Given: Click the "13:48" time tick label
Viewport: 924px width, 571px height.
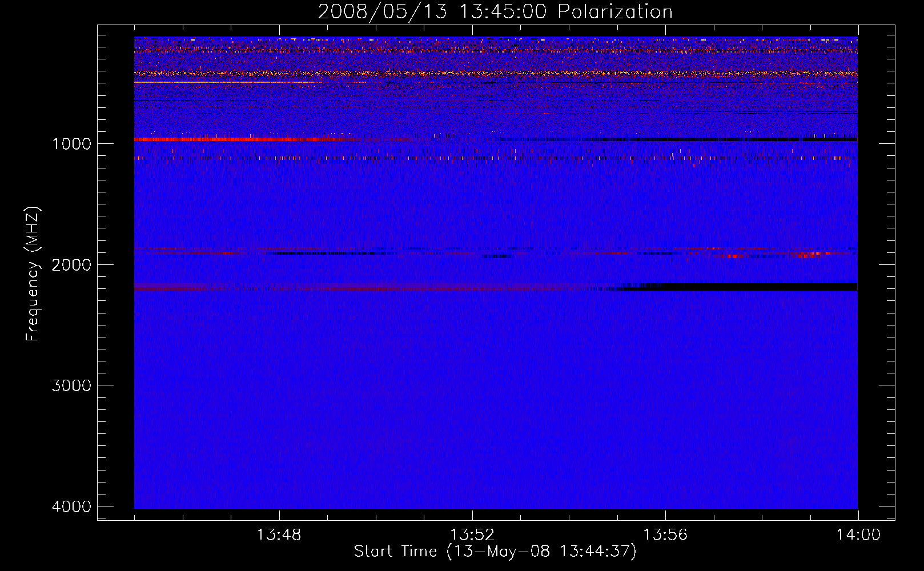Looking at the screenshot, I should coord(279,535).
